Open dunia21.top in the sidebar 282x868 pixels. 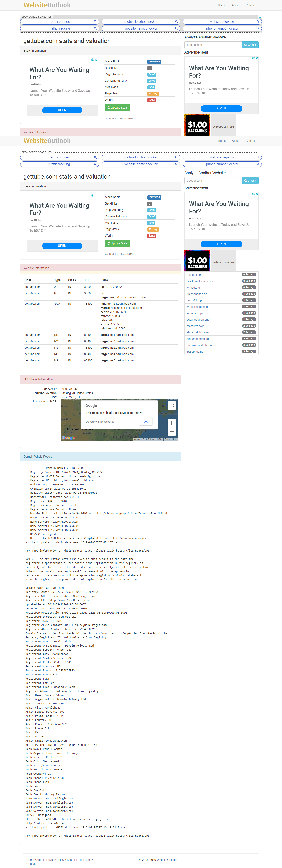194,300
